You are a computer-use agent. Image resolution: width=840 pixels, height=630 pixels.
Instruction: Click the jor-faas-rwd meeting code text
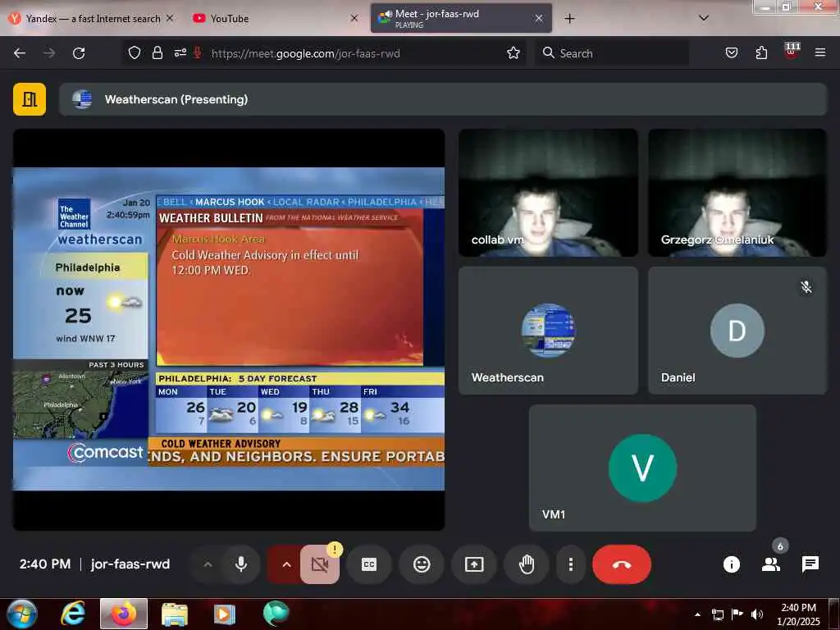[130, 564]
